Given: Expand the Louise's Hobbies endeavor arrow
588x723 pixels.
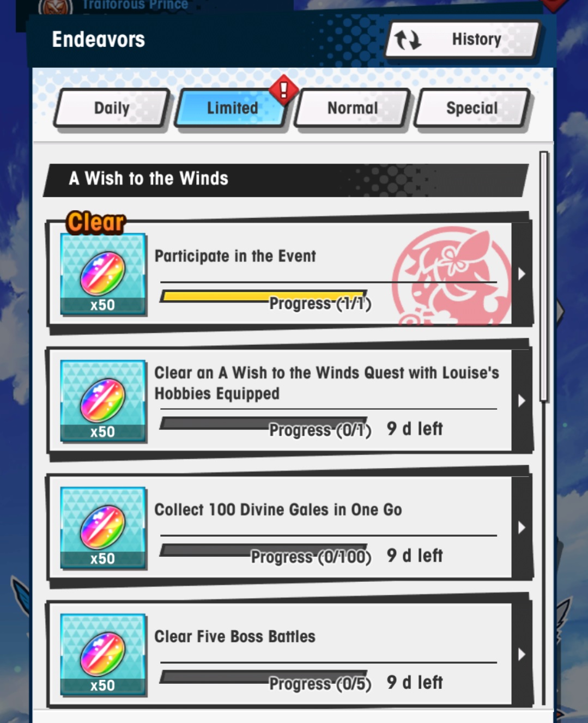Looking at the screenshot, I should coord(522,401).
